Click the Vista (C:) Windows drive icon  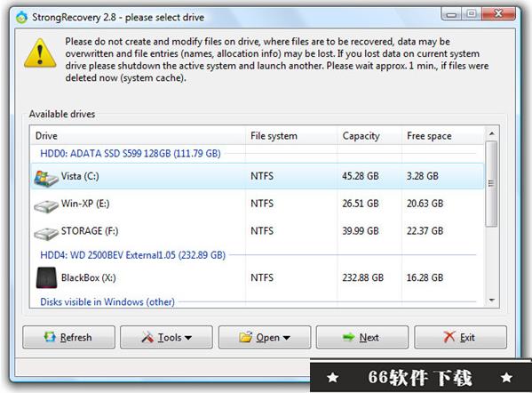[46, 178]
